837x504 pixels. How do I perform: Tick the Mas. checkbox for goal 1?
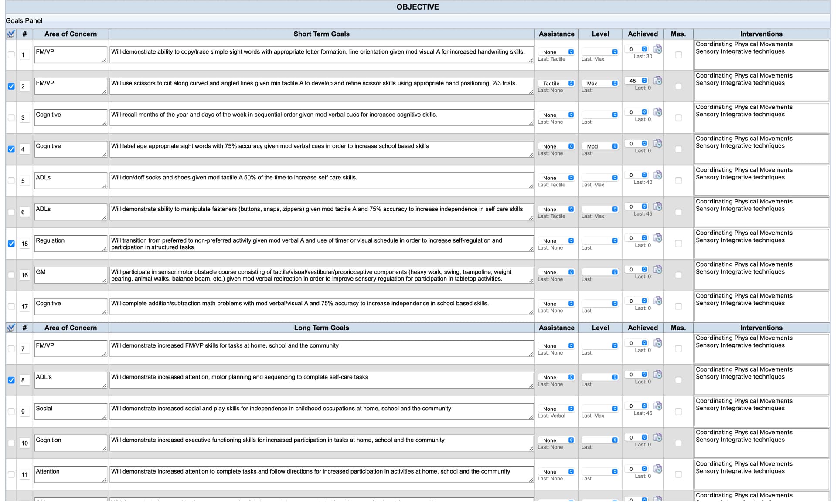pyautogui.click(x=678, y=55)
